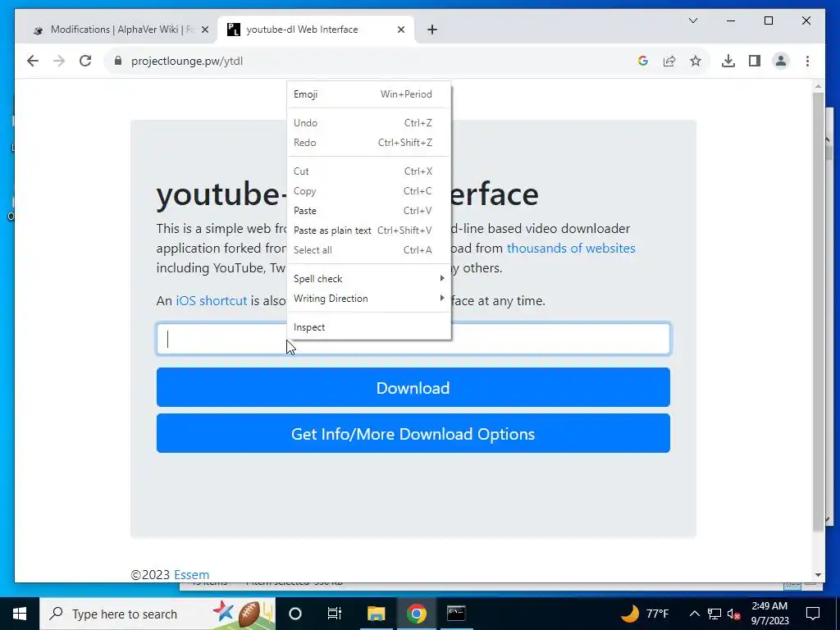Choose Inspect from the context menu

click(368, 327)
